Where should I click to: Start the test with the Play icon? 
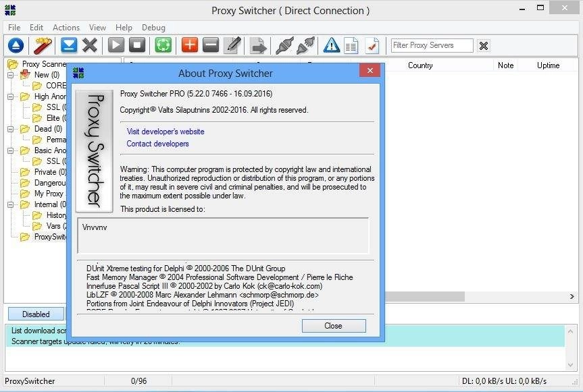click(116, 45)
